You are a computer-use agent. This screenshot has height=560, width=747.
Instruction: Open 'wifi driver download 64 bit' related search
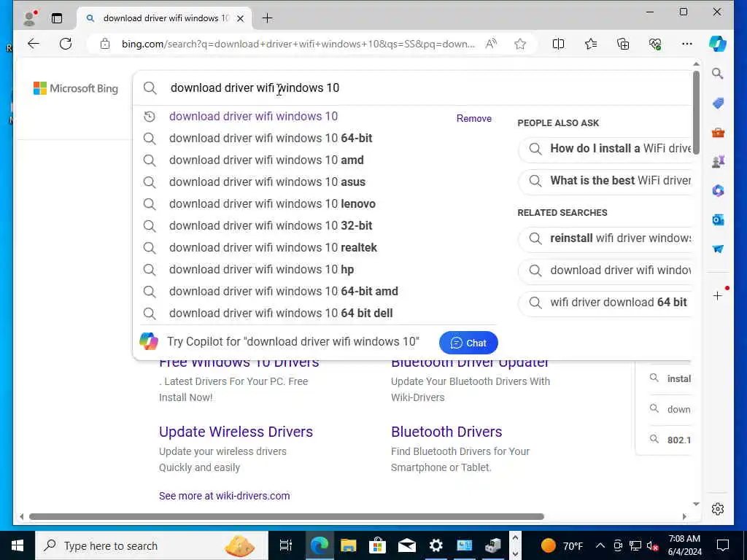(x=605, y=303)
